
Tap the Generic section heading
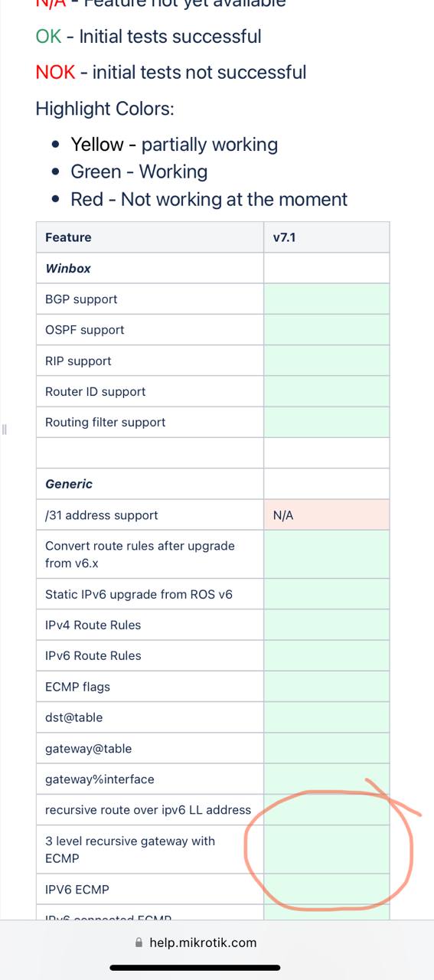[69, 484]
